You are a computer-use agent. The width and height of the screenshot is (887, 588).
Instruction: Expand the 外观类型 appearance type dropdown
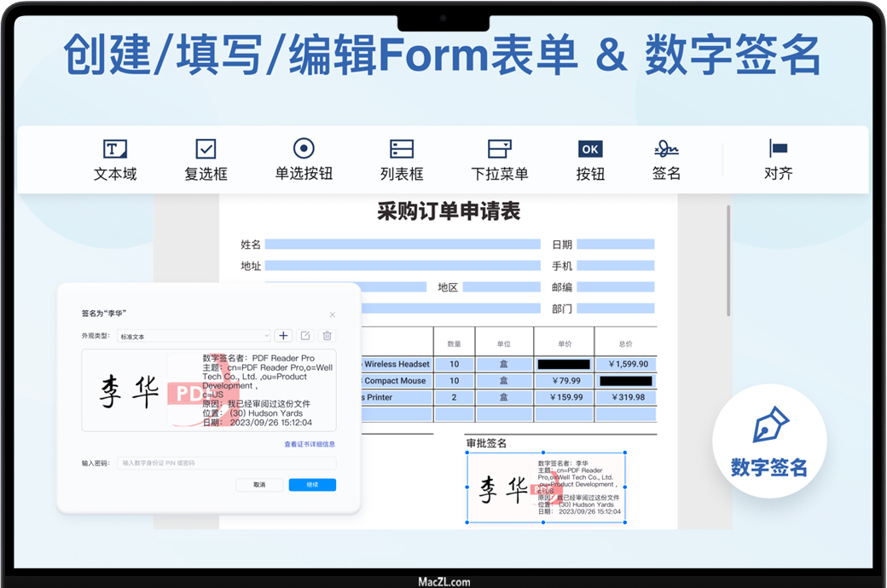pyautogui.click(x=194, y=337)
